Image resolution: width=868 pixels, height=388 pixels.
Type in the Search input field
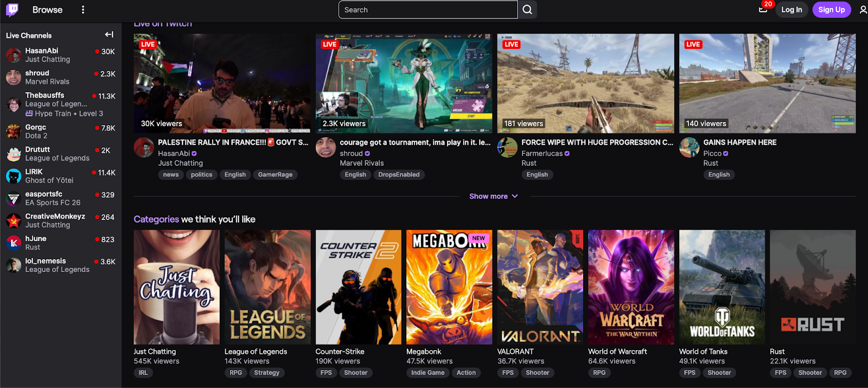[427, 10]
